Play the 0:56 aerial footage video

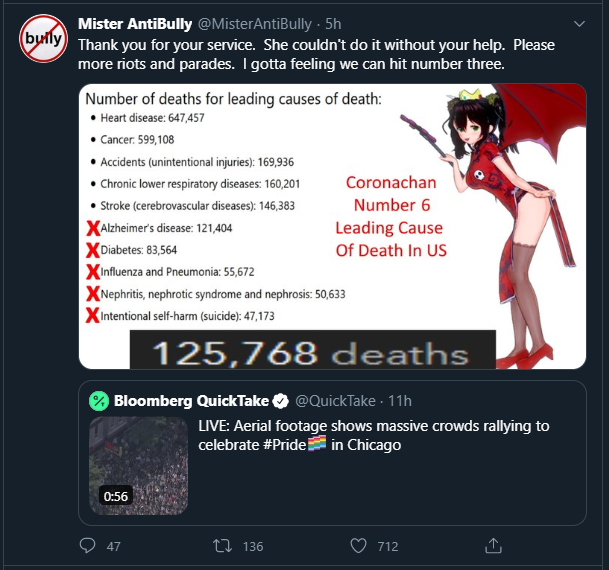(138, 466)
